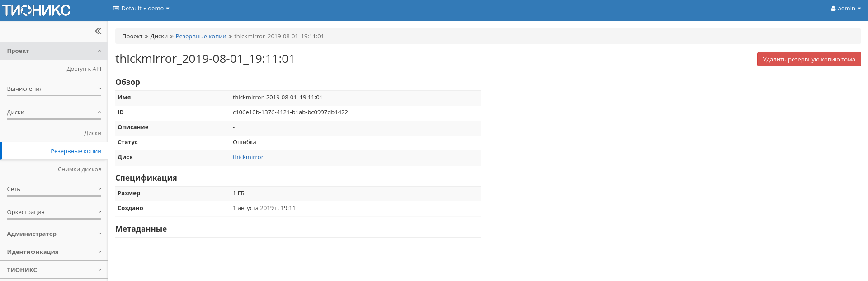Image resolution: width=868 pixels, height=281 pixels.
Task: Select Резервные копии in the sidebar
Action: [76, 151]
